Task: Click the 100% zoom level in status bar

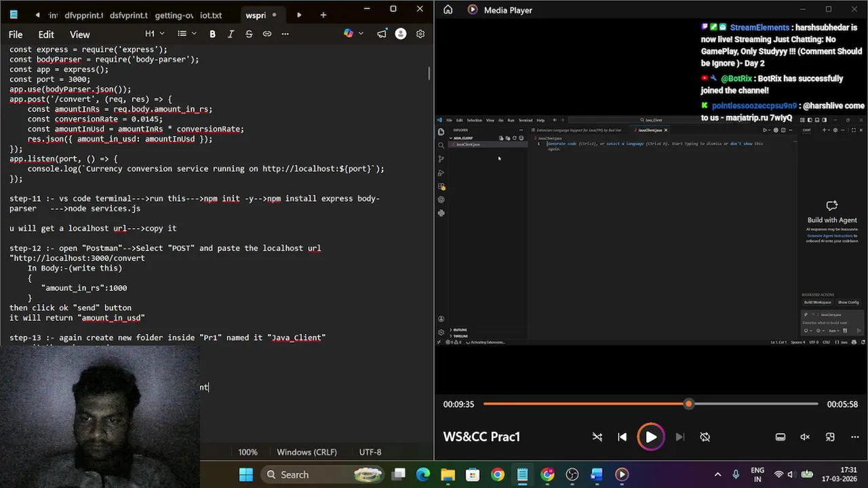Action: point(248,452)
